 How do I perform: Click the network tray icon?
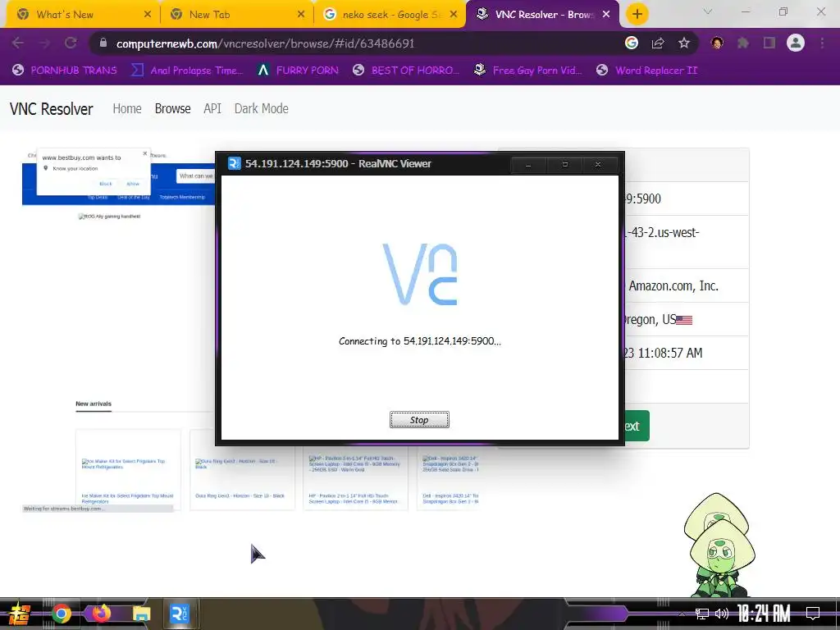click(x=702, y=614)
